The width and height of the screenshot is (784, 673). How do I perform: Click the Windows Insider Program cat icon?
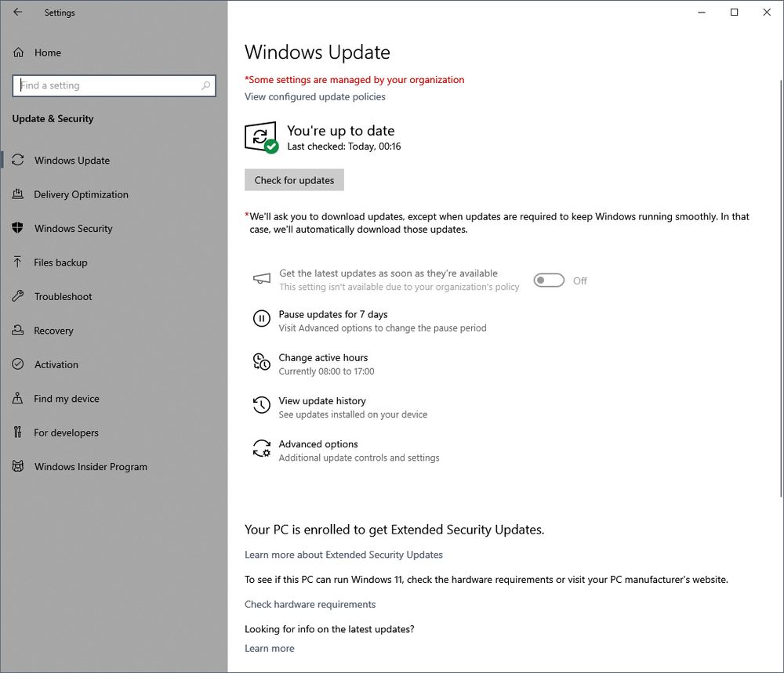pyautogui.click(x=18, y=466)
